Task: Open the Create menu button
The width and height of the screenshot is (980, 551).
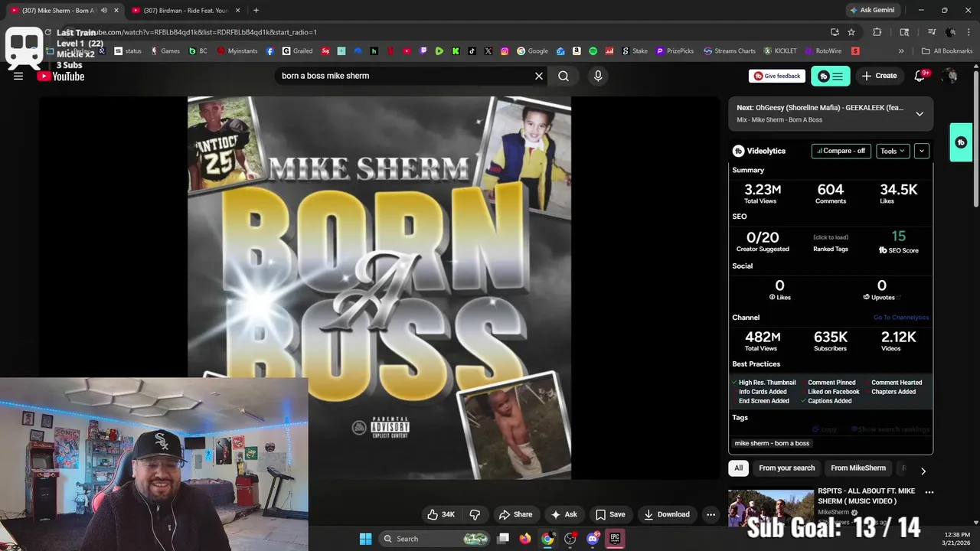Action: [x=879, y=76]
